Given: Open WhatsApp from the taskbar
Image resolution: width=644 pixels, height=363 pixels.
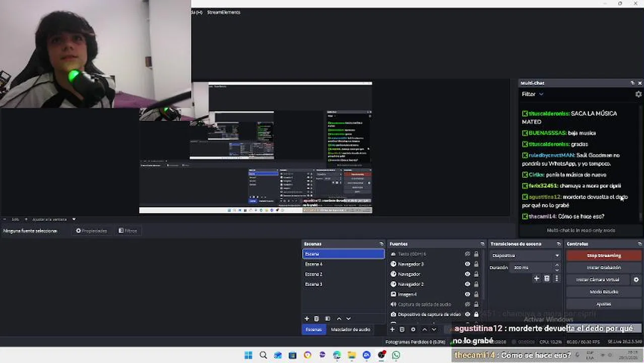Looking at the screenshot, I should [x=396, y=355].
